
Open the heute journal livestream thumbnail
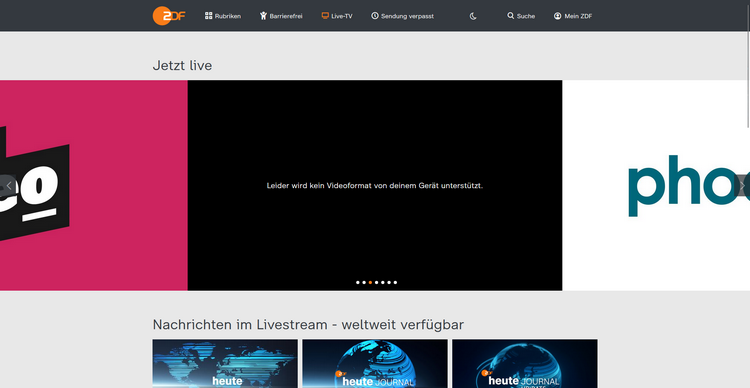click(375, 364)
